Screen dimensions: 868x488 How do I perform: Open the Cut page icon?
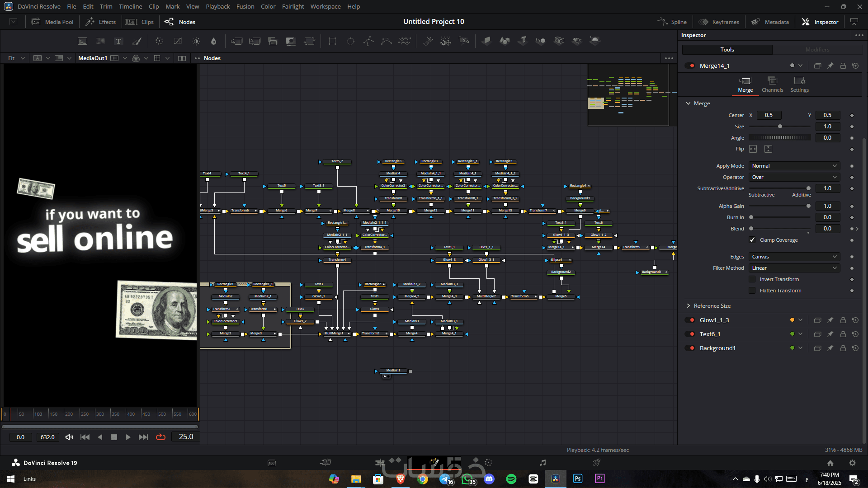[x=325, y=462]
